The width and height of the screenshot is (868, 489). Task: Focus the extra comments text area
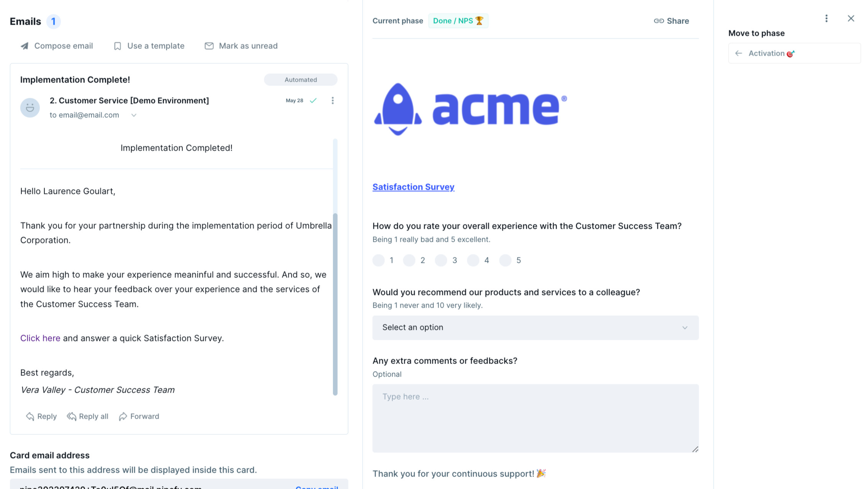(535, 418)
